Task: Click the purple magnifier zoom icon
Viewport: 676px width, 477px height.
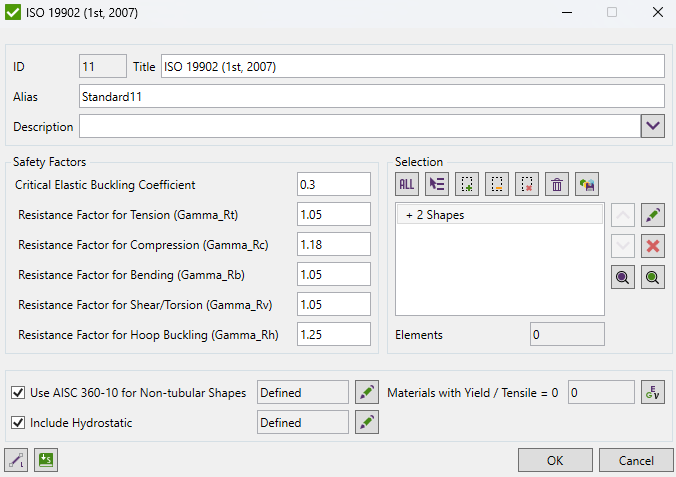Action: click(622, 278)
